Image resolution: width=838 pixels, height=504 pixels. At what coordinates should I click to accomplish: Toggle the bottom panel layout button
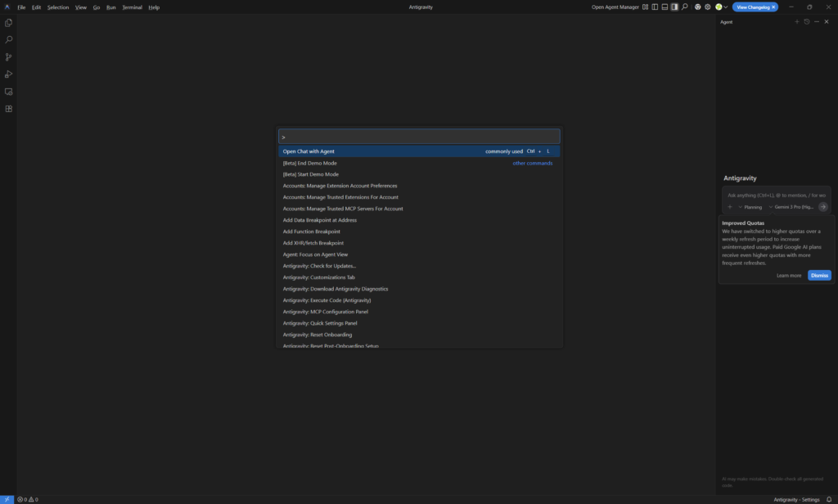[665, 7]
